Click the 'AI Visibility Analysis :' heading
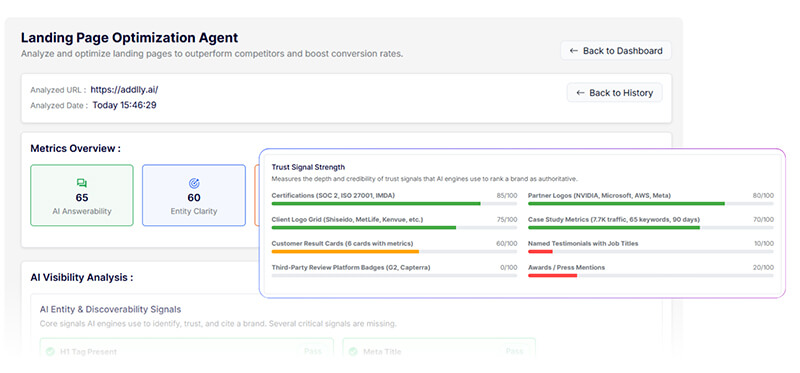This screenshot has height=373, width=800. pyautogui.click(x=82, y=278)
